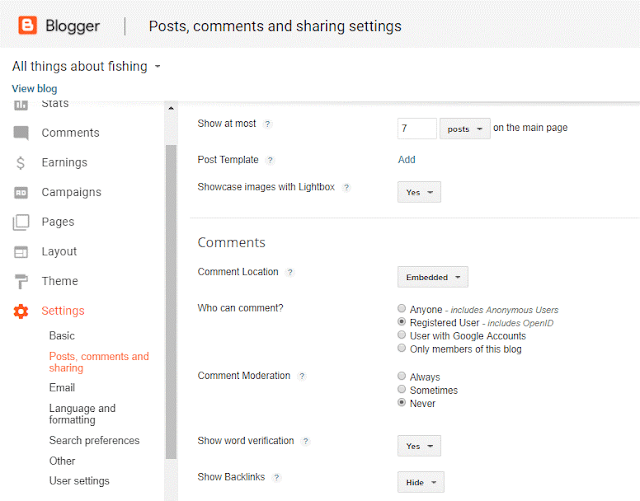Image resolution: width=640 pixels, height=501 pixels.
Task: Click Add link for Post Template
Action: 407,159
